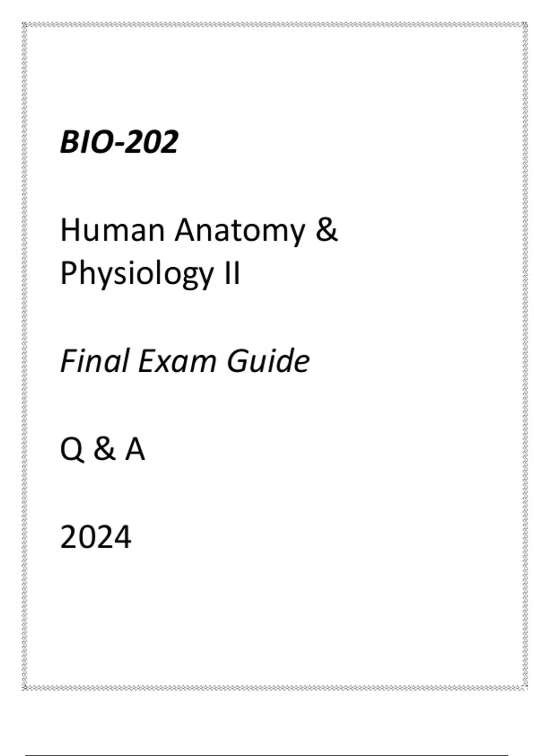Screen dimensions: 534x756
Task: Click the word Physiology
Action: (137, 274)
